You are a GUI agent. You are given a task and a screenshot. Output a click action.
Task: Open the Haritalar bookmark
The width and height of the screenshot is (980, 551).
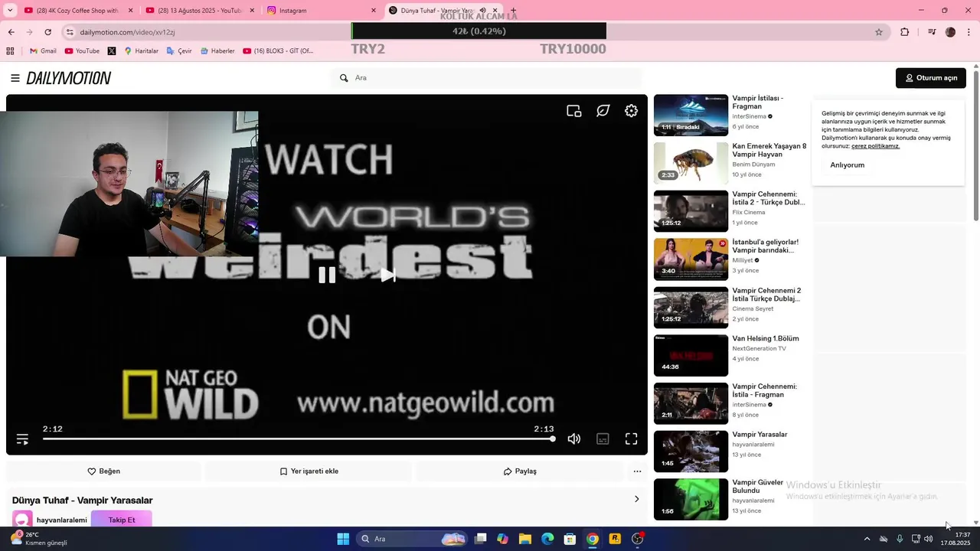coord(141,51)
